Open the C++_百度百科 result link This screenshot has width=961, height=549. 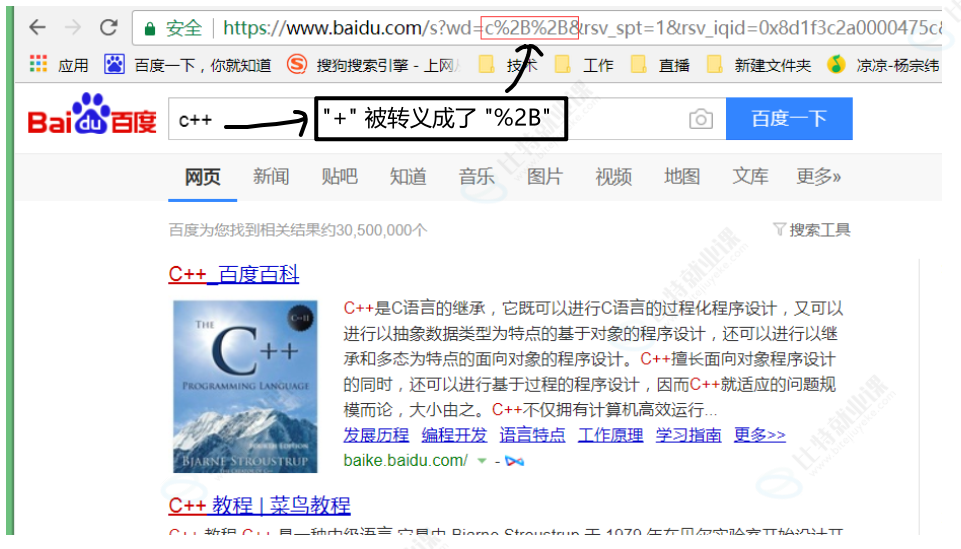coord(234,274)
